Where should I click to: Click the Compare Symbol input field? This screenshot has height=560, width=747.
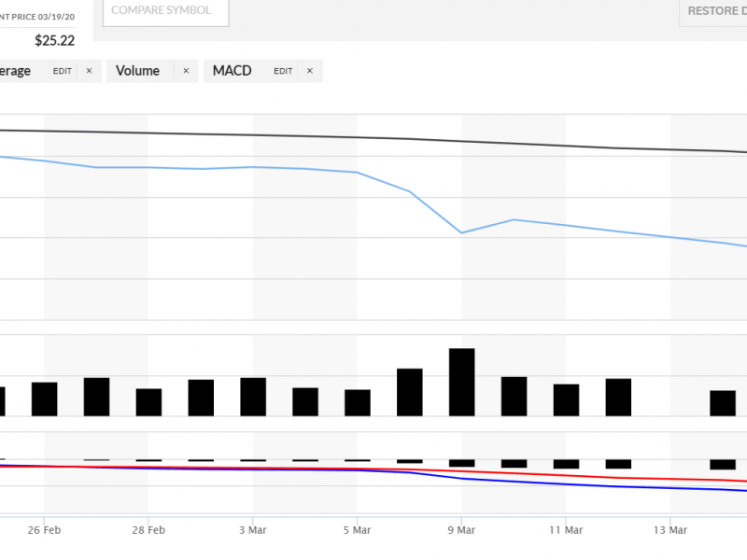165,11
